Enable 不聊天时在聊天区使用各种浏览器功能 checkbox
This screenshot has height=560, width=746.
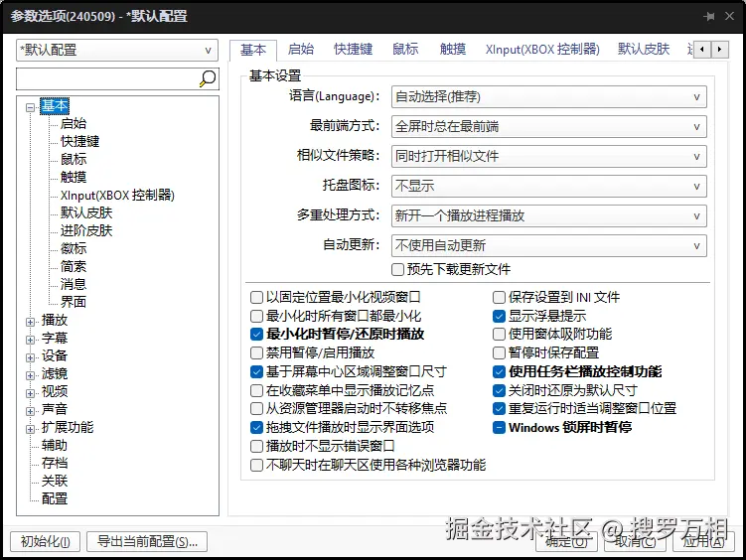click(256, 465)
